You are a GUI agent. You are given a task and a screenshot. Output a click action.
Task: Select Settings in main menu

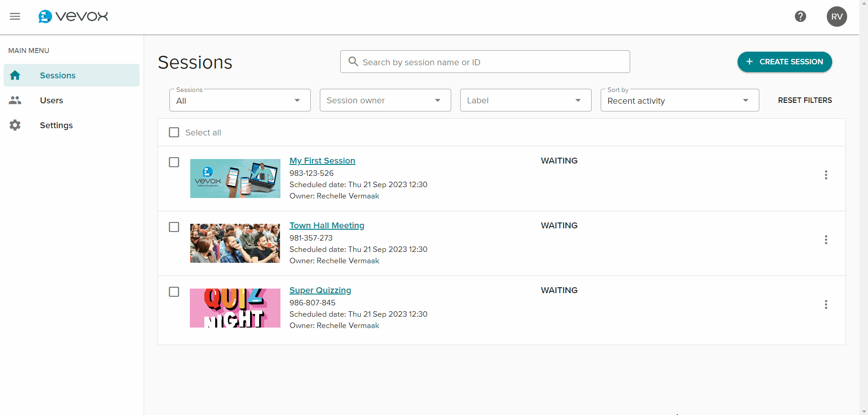point(72,125)
